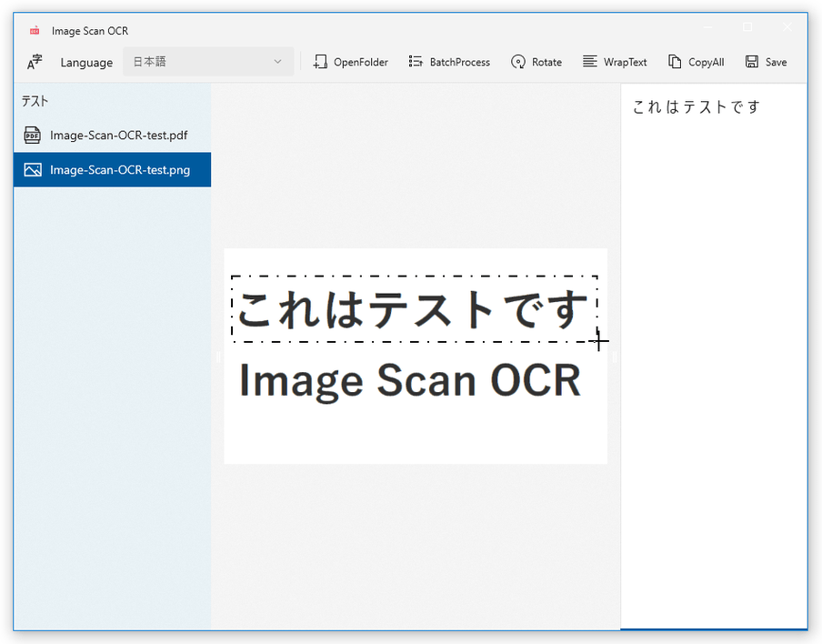This screenshot has height=644, width=822.
Task: Start BatchProcess from the toolbar label
Action: pyautogui.click(x=460, y=62)
